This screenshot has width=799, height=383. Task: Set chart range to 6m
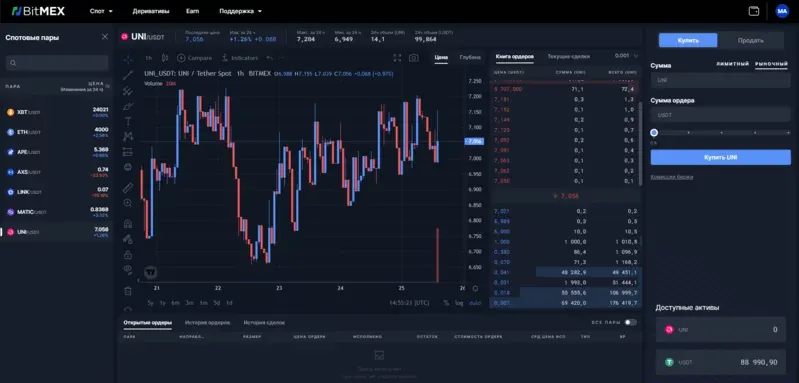[x=175, y=303]
